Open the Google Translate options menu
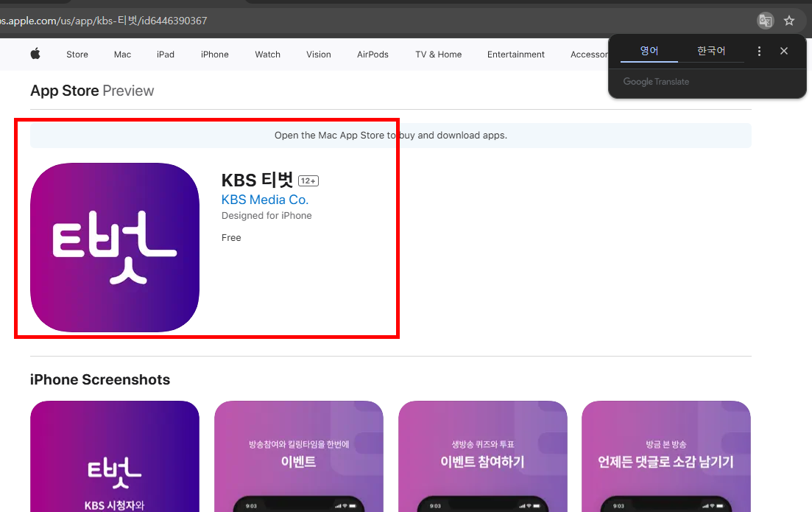 pyautogui.click(x=759, y=50)
